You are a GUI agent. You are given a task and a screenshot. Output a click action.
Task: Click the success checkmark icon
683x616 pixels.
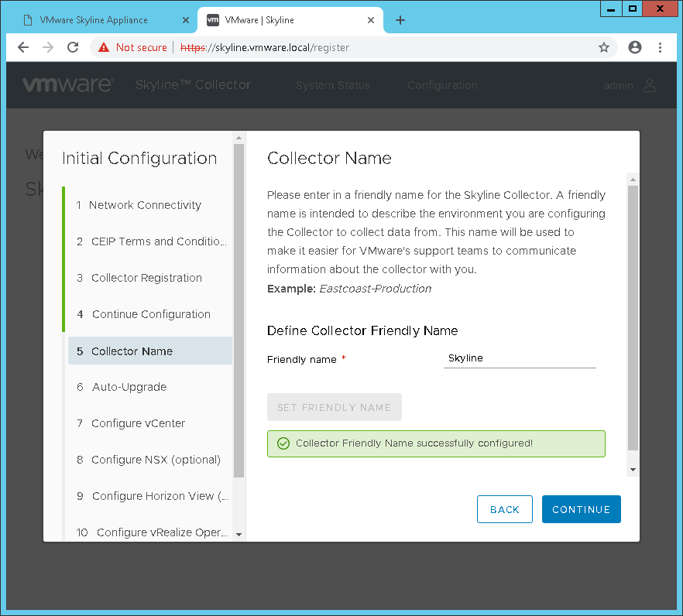[x=283, y=443]
